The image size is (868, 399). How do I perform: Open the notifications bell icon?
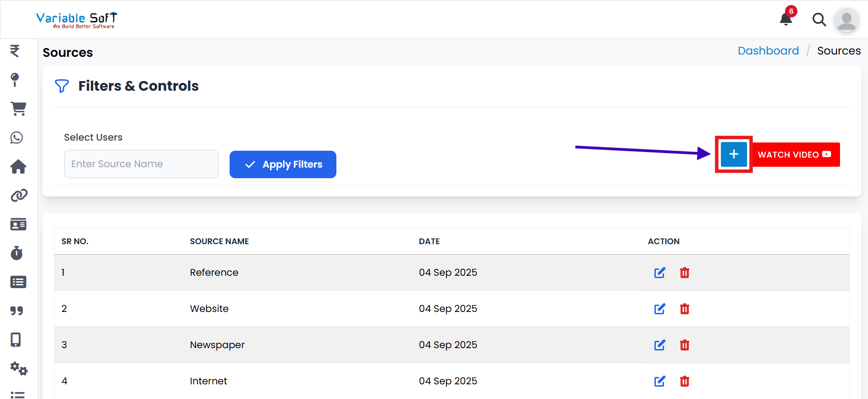[x=786, y=19]
